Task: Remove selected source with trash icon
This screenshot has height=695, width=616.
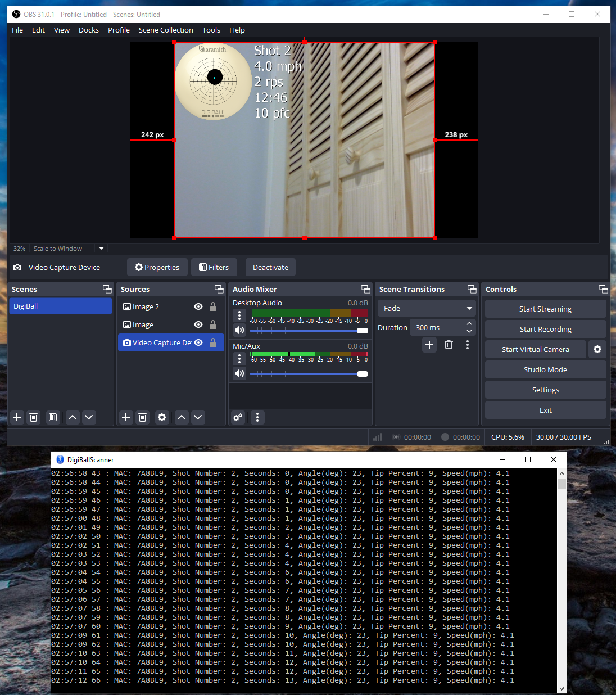Action: (142, 417)
